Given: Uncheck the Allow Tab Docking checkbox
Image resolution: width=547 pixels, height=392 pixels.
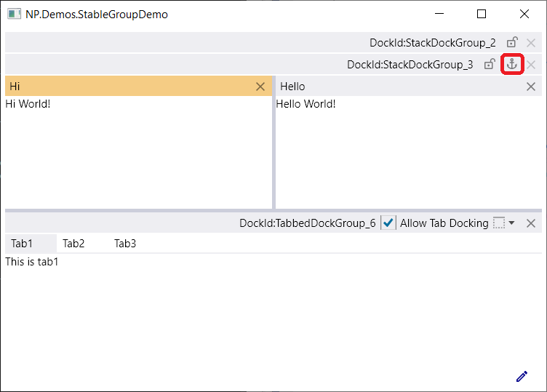Looking at the screenshot, I should (x=388, y=223).
